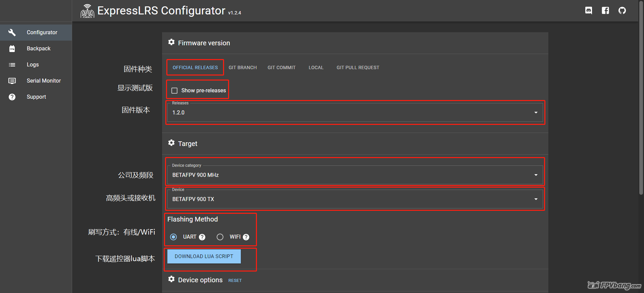644x293 pixels.
Task: Show help for UART flashing method
Action: pyautogui.click(x=202, y=237)
